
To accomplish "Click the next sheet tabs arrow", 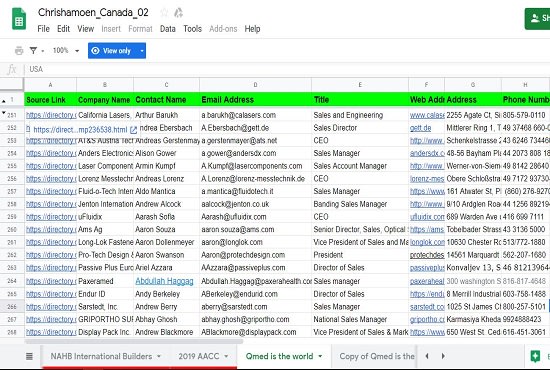I will [443, 356].
